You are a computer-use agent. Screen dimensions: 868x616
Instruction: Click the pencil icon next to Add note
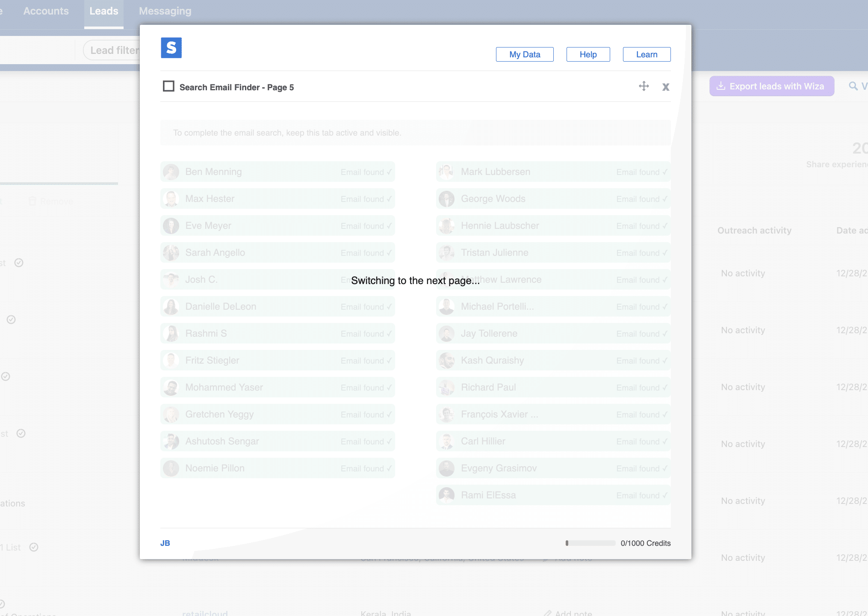546,557
